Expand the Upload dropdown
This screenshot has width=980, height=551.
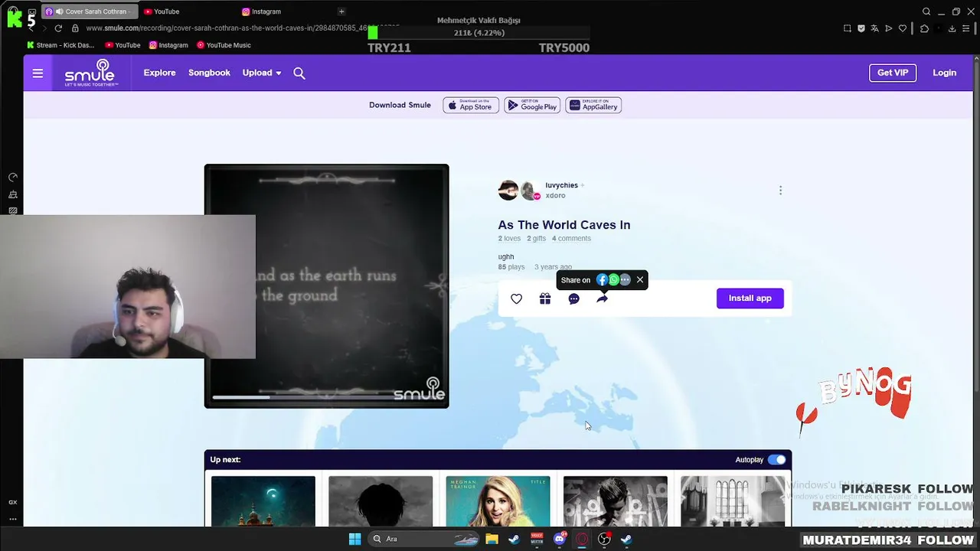(x=262, y=73)
